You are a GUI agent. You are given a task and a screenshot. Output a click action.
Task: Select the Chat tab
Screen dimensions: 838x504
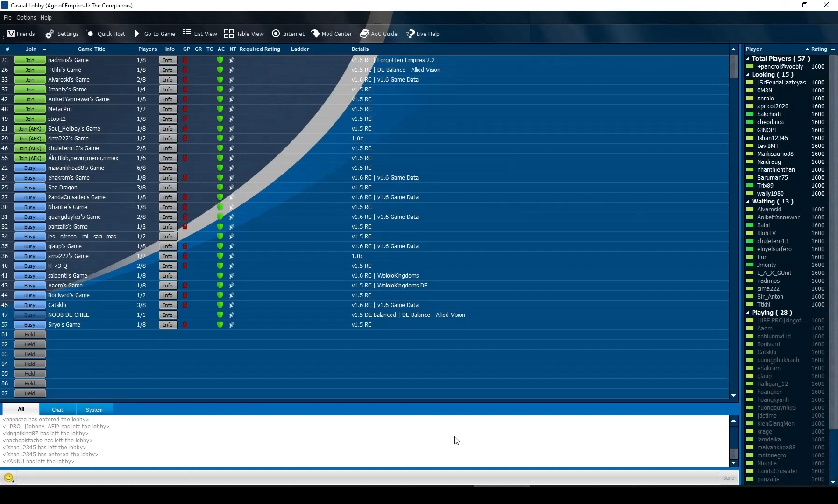pyautogui.click(x=57, y=409)
